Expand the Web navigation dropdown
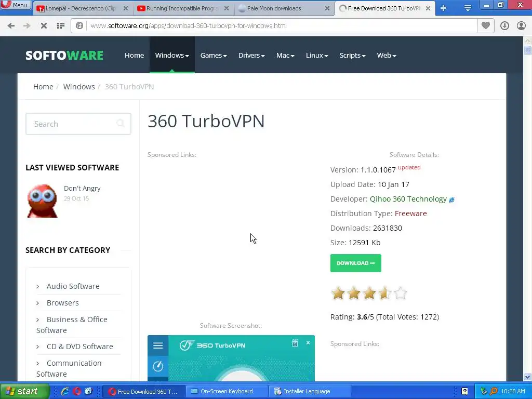Screen dimensions: 532x399 point(387,55)
